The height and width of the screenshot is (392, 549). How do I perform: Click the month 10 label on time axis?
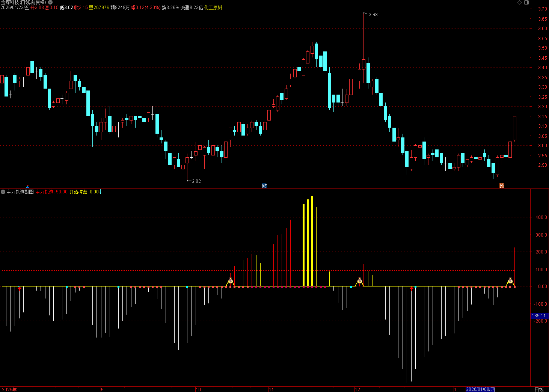(198, 389)
